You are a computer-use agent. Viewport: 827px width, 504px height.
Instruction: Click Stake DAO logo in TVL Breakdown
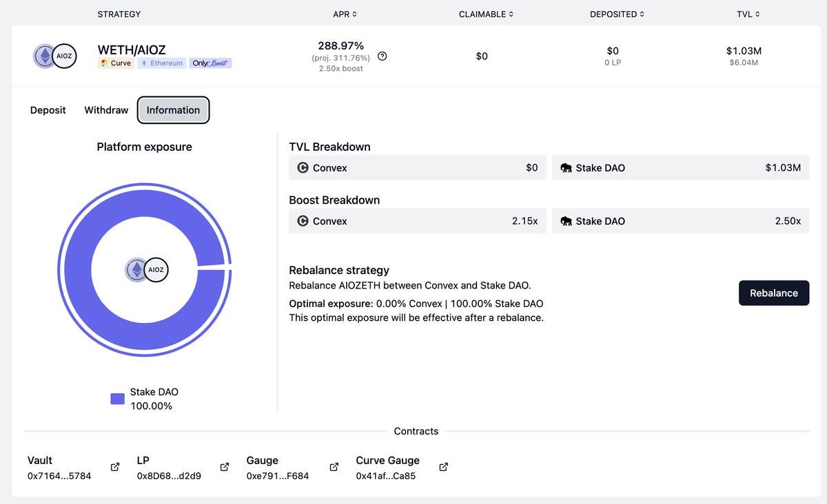point(566,167)
